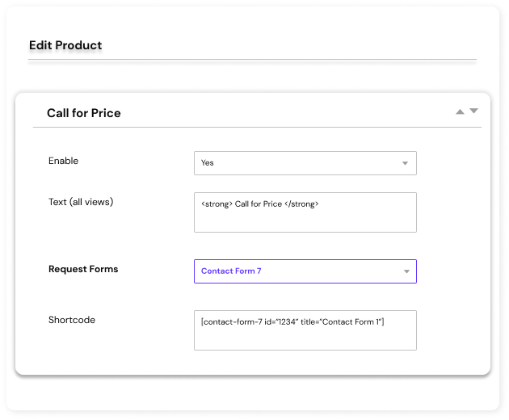Click the Call for Price panel heading
Screen dimensions: 509x420
click(x=84, y=113)
